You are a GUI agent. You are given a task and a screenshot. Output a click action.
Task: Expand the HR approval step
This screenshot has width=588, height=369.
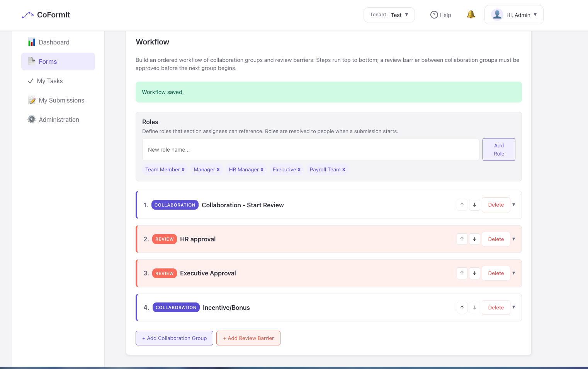point(514,239)
